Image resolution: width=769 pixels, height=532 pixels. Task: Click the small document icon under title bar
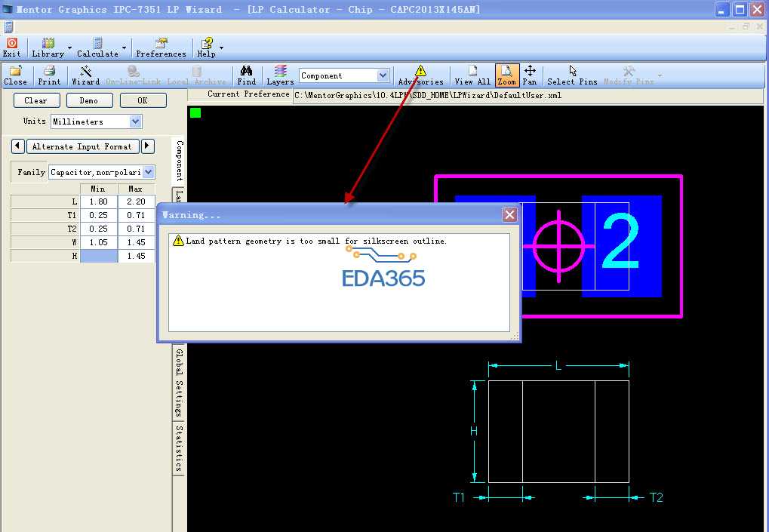pos(8,26)
